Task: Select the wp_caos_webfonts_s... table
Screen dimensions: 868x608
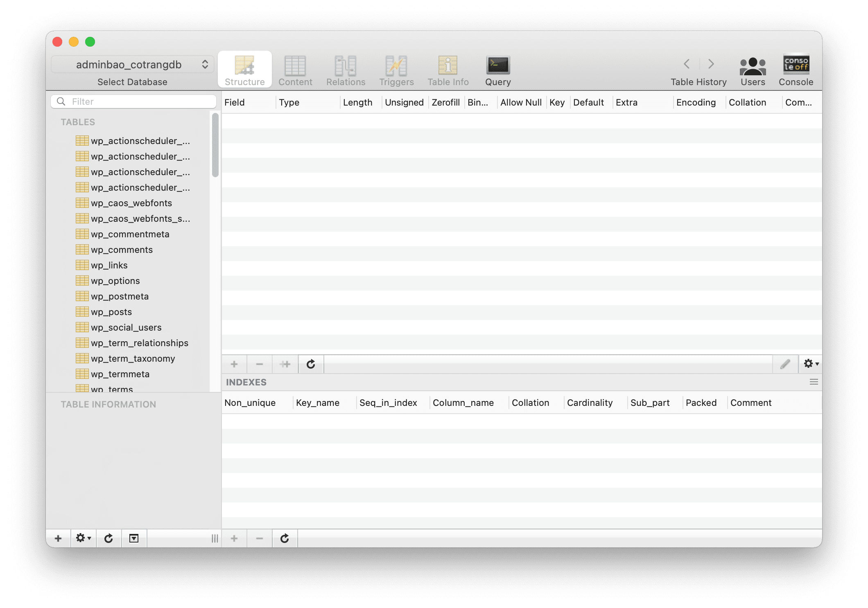Action: click(140, 218)
